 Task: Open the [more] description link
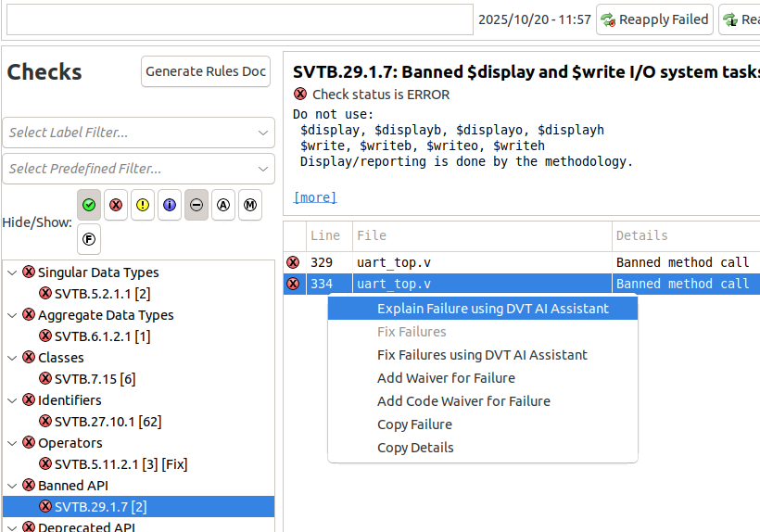coord(314,197)
